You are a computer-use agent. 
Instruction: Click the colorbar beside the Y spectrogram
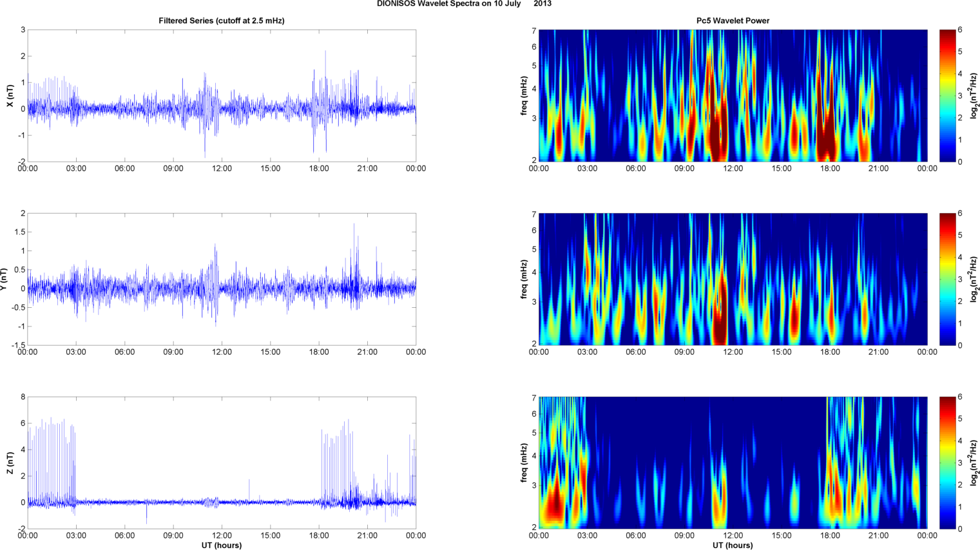pyautogui.click(x=947, y=279)
